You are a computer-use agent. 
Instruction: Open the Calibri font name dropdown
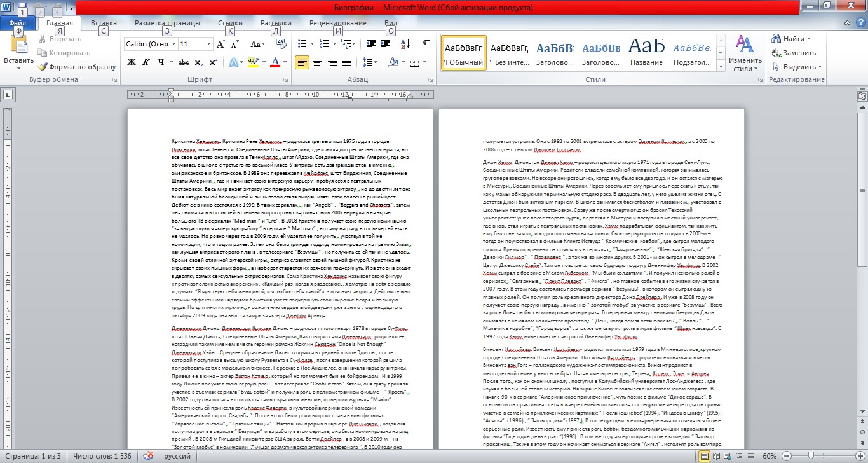click(172, 45)
